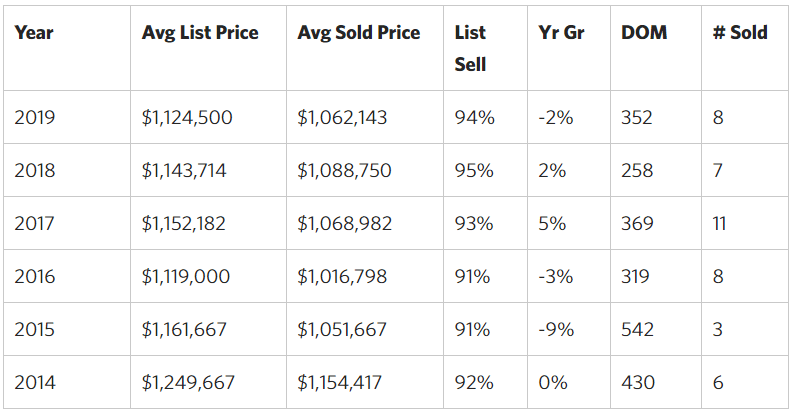The height and width of the screenshot is (414, 796).
Task: Click the 11 sold count cell
Action: click(719, 223)
